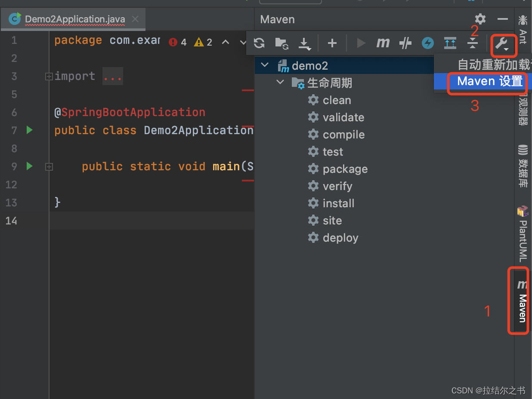Open the Maven settings wrench icon
This screenshot has height=399, width=532.
tap(503, 43)
